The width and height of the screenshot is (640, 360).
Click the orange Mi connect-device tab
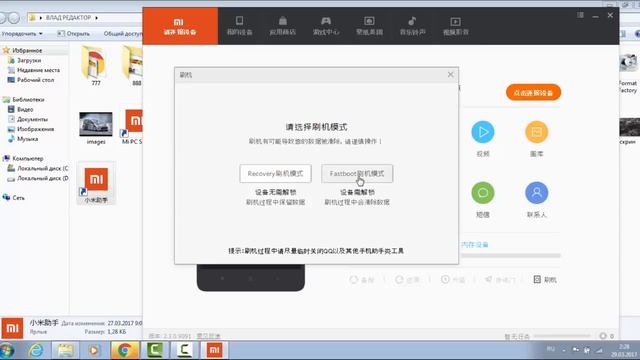pyautogui.click(x=180, y=26)
